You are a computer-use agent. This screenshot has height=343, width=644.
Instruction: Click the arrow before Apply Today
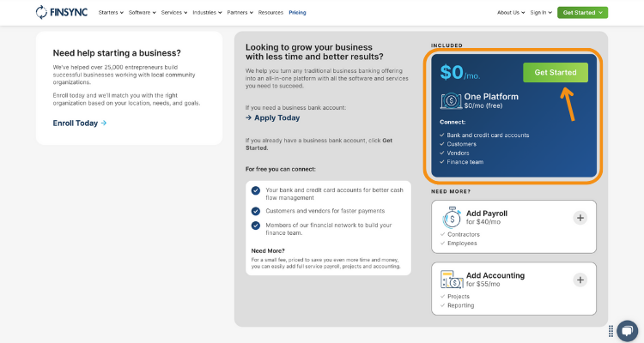248,117
